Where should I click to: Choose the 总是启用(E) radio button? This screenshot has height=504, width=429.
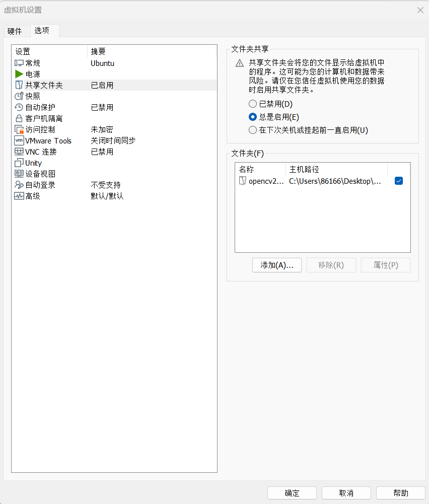click(253, 117)
